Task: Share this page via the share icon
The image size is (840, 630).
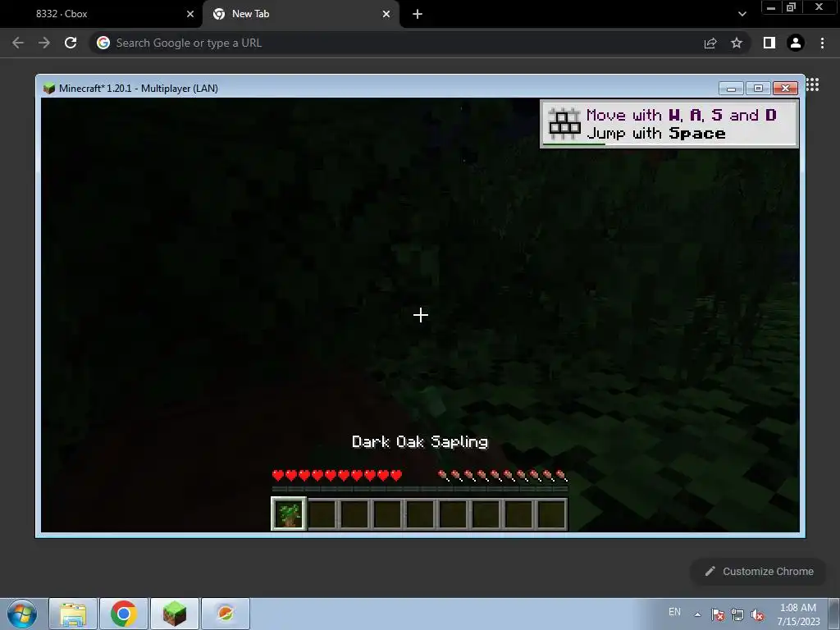Action: 710,43
